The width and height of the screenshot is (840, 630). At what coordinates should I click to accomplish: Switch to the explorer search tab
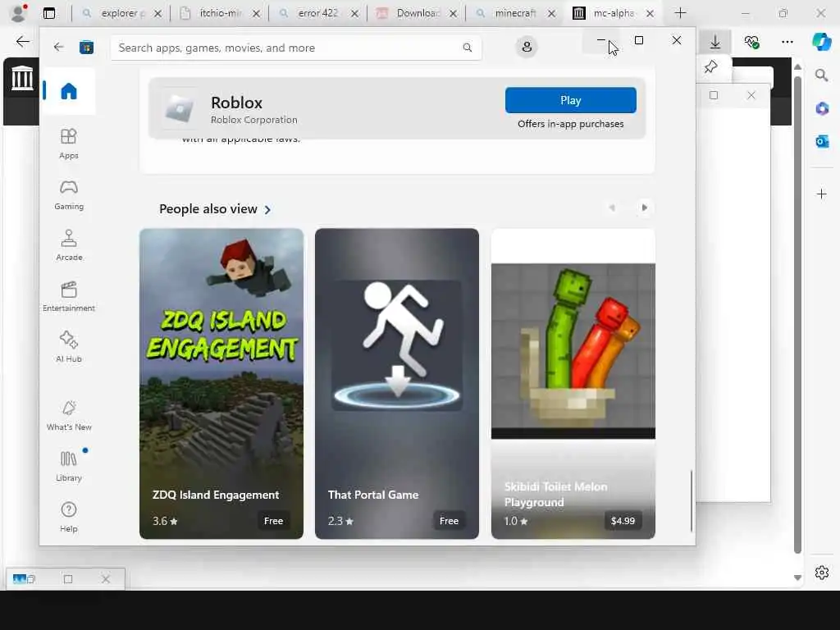[x=121, y=13]
